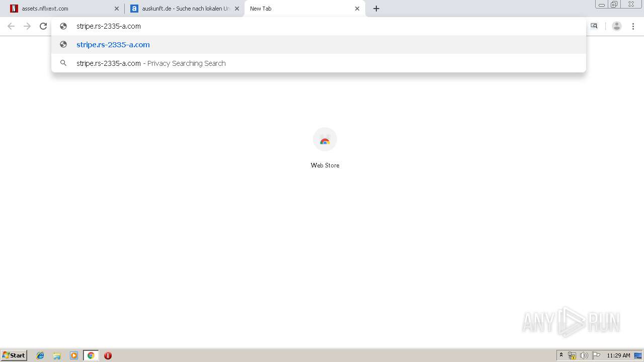
Task: Choose the Privacy Searching Search suggestion
Action: click(318, 63)
